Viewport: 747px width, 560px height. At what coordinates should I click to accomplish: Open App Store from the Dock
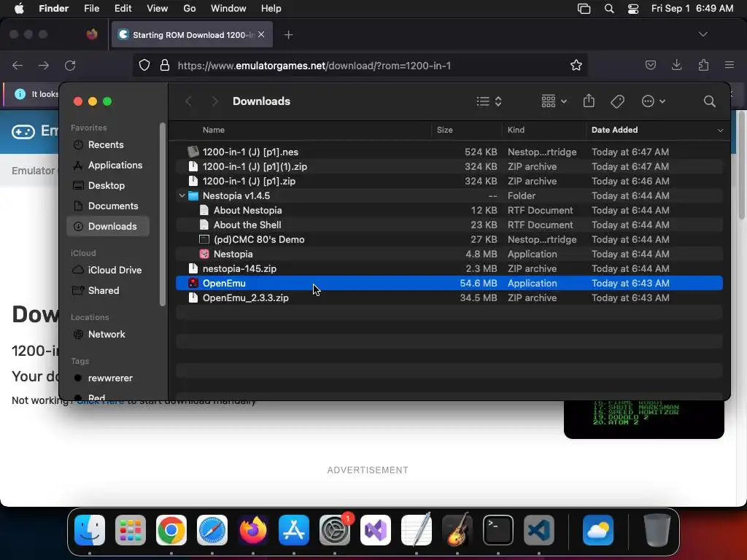point(294,530)
